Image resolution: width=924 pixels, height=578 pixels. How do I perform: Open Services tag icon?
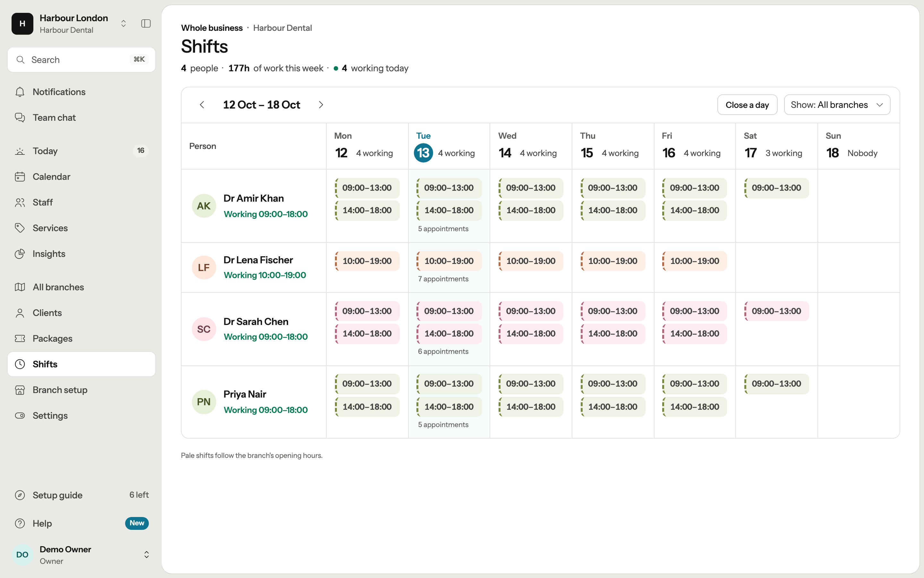[20, 228]
